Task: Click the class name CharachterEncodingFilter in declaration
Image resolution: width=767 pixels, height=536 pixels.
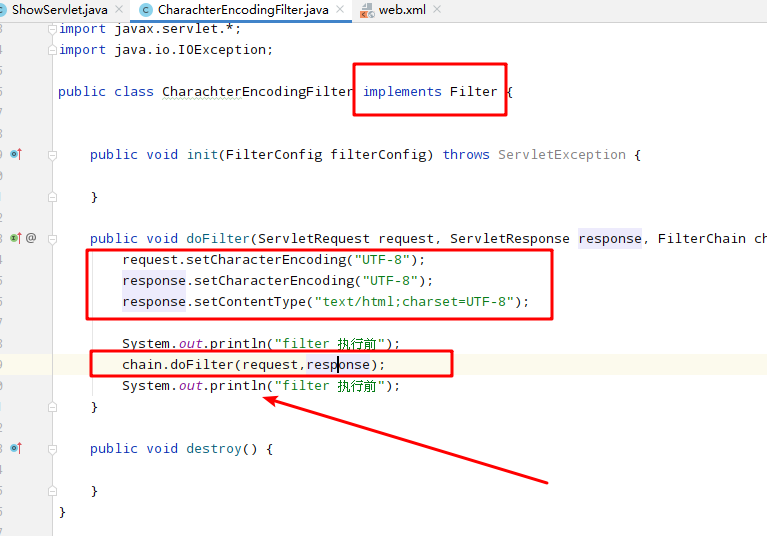Action: (257, 92)
